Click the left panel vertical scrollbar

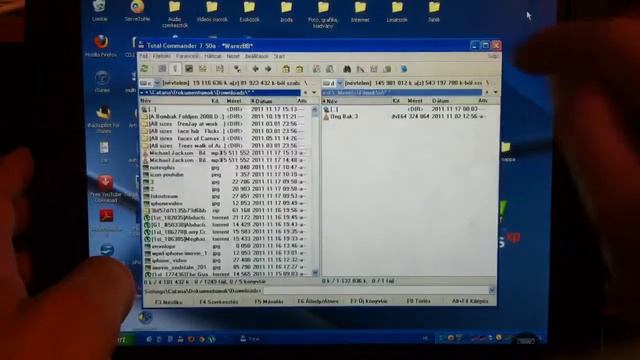315,191
